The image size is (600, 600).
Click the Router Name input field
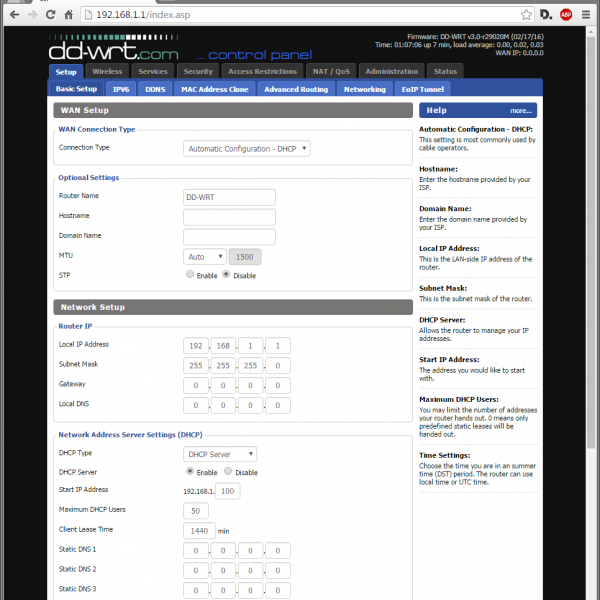click(229, 197)
